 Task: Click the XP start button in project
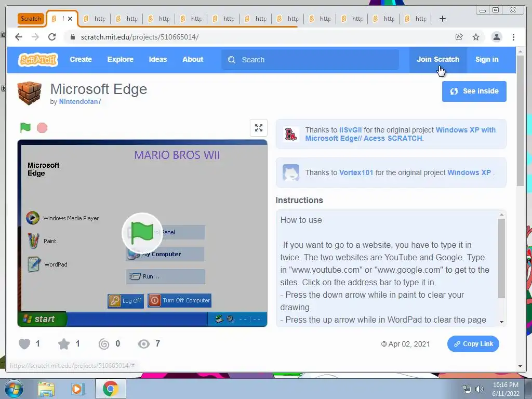click(42, 319)
